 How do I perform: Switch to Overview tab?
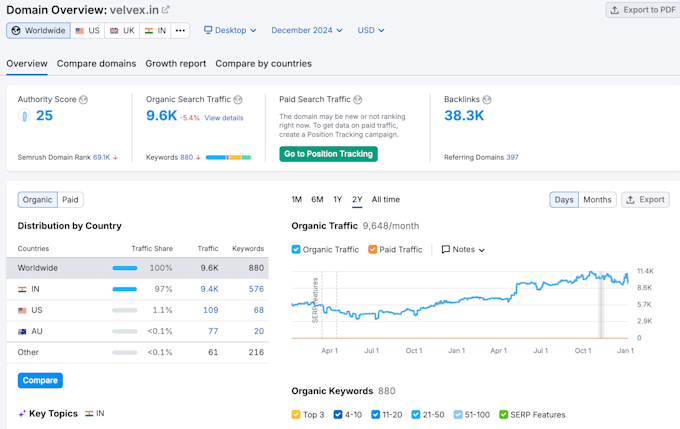click(x=26, y=64)
